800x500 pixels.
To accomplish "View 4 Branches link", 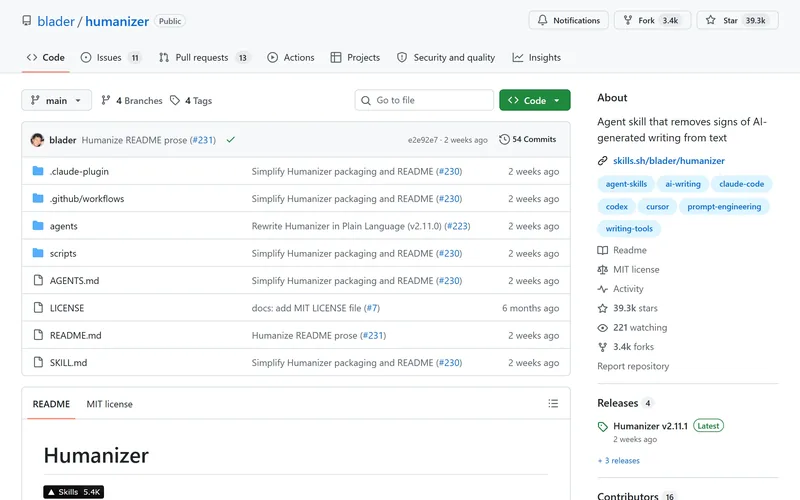I will (x=132, y=101).
